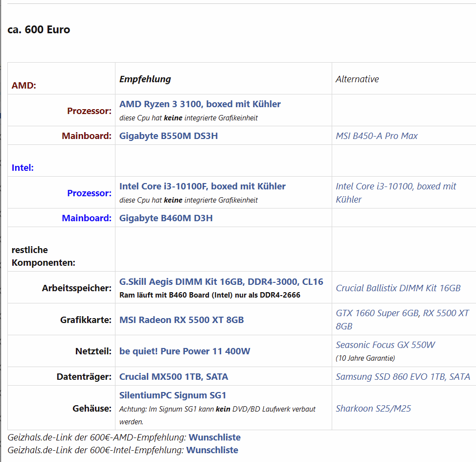
Task: Click the Intel 'Mainboard:' label in blue
Action: tap(87, 218)
